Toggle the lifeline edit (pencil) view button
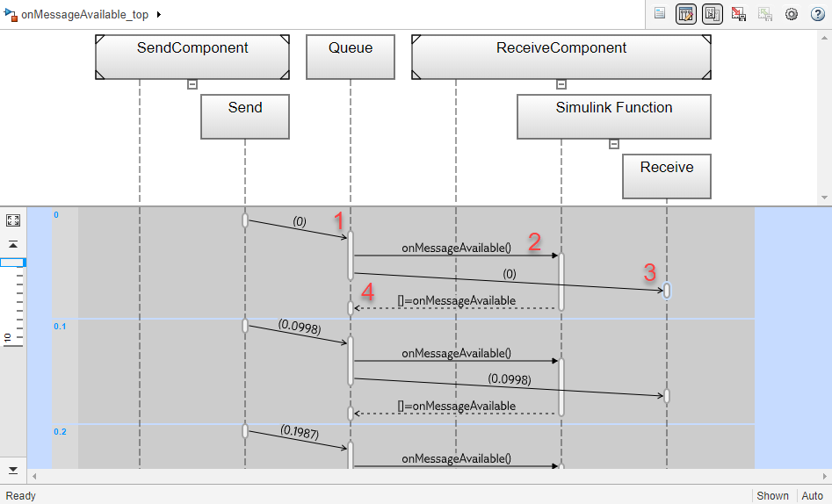This screenshot has height=504, width=832. [685, 14]
